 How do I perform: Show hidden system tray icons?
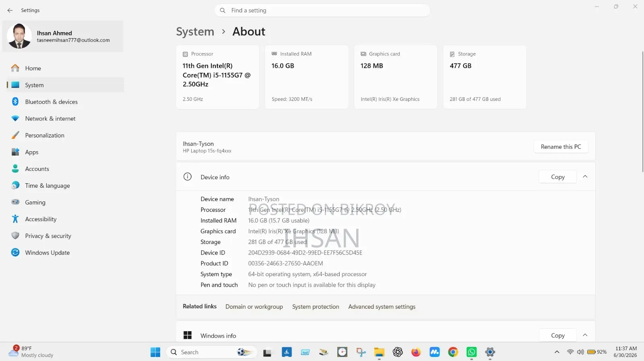pyautogui.click(x=557, y=352)
